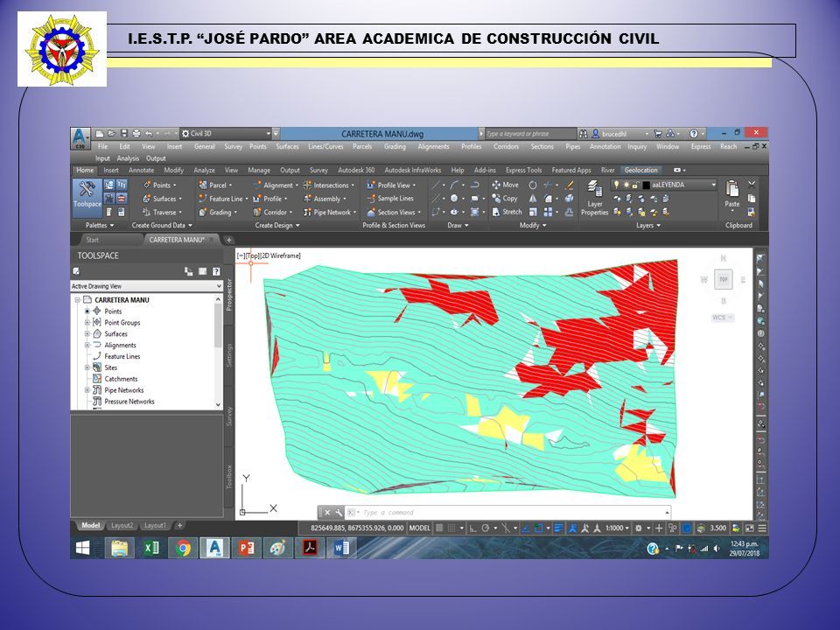Open the 1:1000 annotation scale dropdown
This screenshot has width=840, height=630.
coord(617,528)
